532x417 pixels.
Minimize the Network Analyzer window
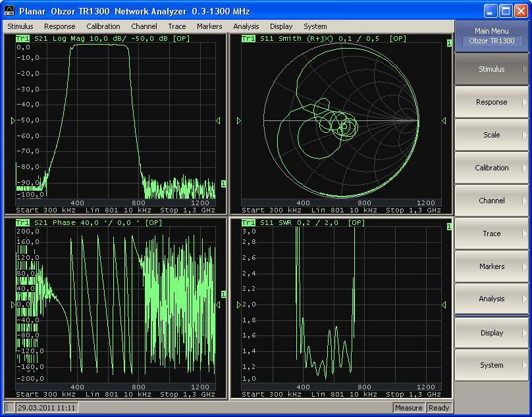pyautogui.click(x=491, y=11)
